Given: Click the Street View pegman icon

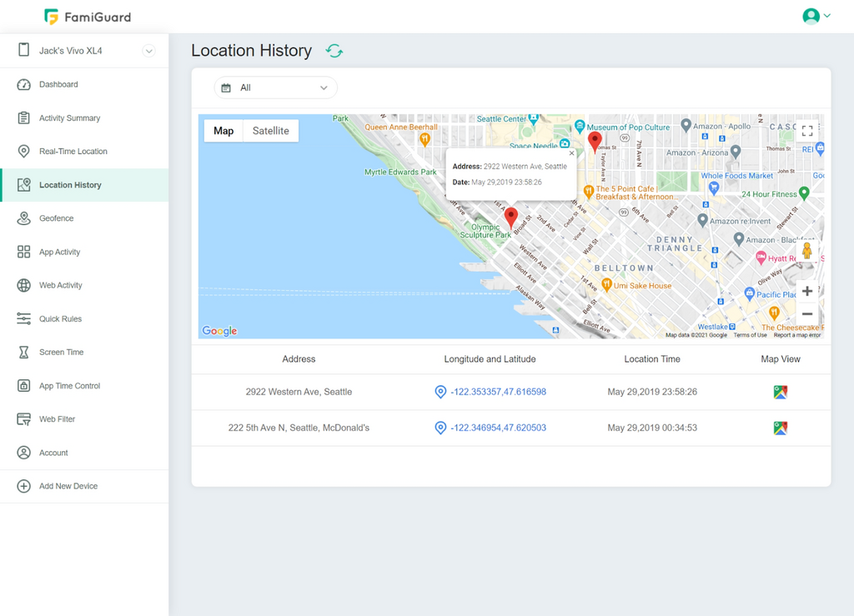Looking at the screenshot, I should coord(806,251).
